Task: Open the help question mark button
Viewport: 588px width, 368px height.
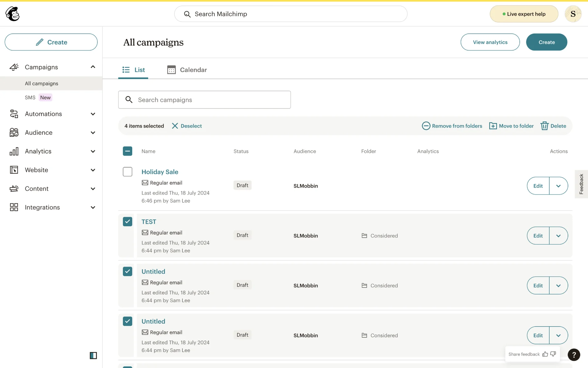Action: pos(574,355)
